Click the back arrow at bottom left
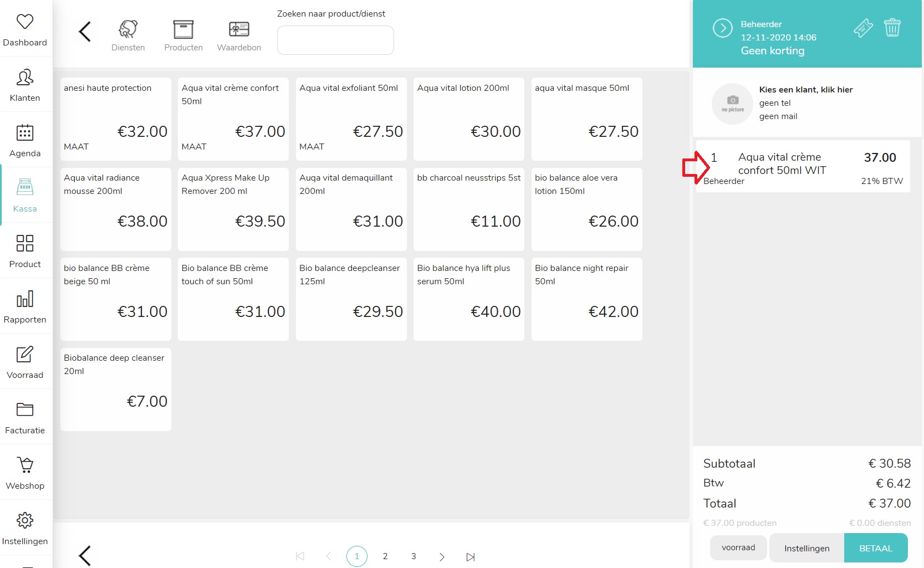 (x=85, y=555)
